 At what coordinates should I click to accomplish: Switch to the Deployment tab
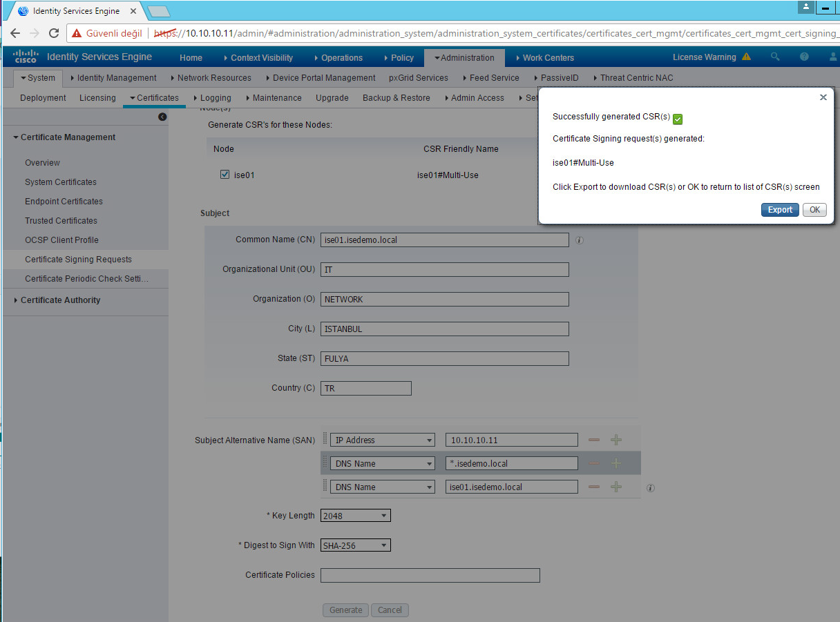click(x=43, y=98)
